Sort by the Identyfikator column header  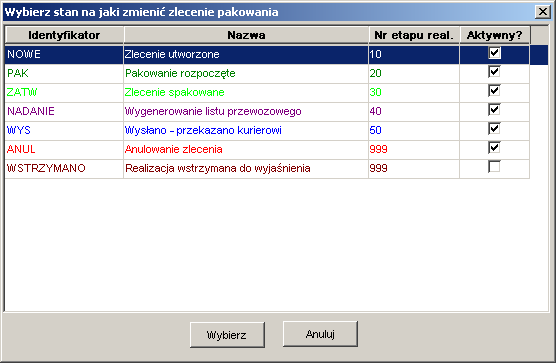[x=64, y=35]
